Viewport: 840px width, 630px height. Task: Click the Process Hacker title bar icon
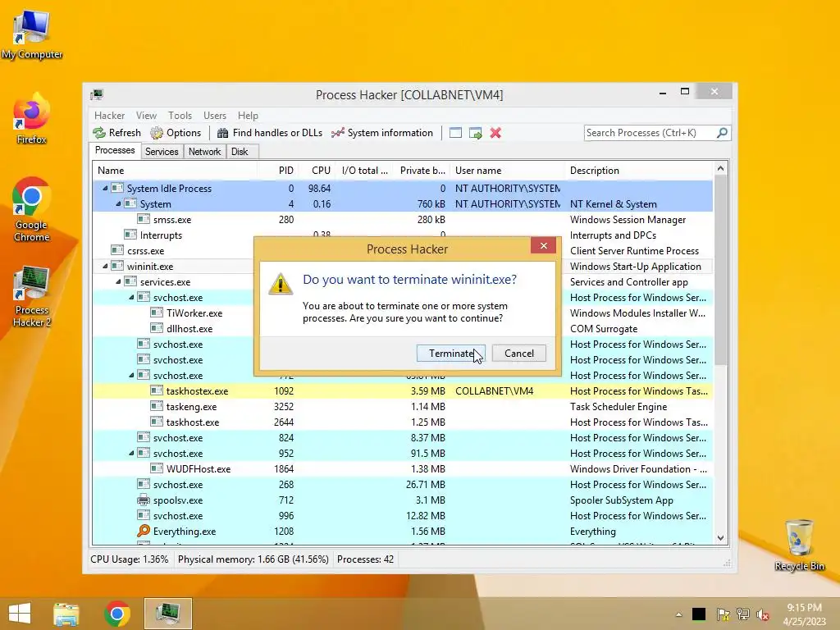click(x=97, y=94)
